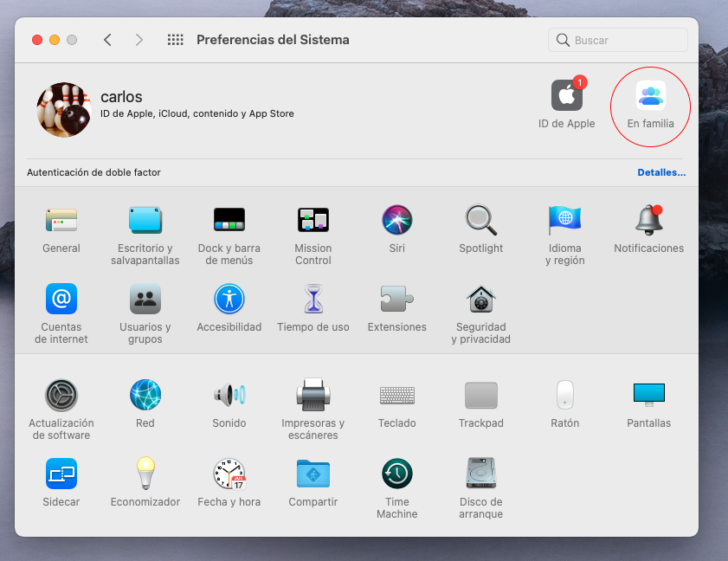Click carlos bowling profile picture
Screen dimensions: 728x561
pyautogui.click(x=64, y=110)
